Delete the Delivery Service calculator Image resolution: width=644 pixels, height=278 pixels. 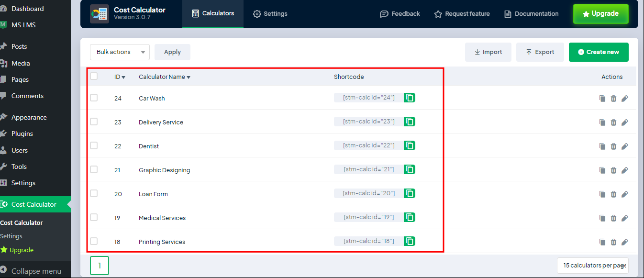pyautogui.click(x=613, y=122)
